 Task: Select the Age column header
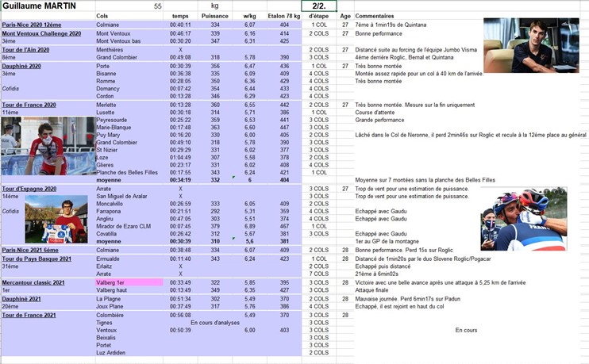345,16
